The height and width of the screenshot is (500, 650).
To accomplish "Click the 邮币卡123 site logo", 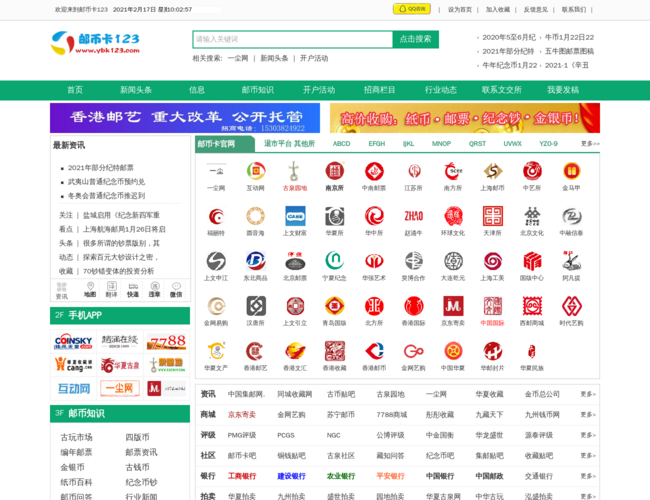I will click(x=95, y=43).
